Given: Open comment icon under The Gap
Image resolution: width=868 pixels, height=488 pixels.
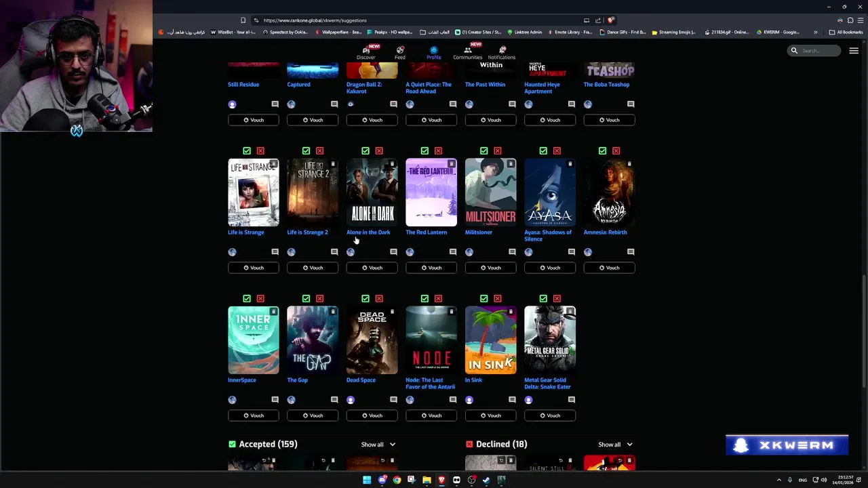Looking at the screenshot, I should pyautogui.click(x=334, y=400).
